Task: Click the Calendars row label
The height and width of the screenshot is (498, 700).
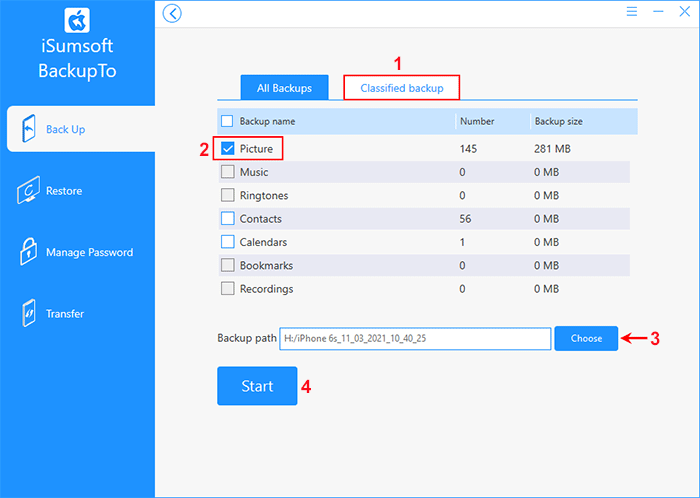Action: (263, 242)
